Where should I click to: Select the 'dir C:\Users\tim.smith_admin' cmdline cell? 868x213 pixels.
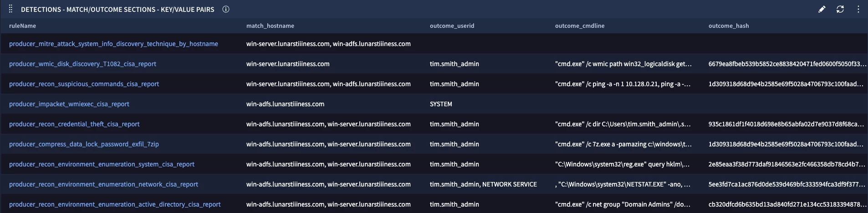[x=623, y=124]
